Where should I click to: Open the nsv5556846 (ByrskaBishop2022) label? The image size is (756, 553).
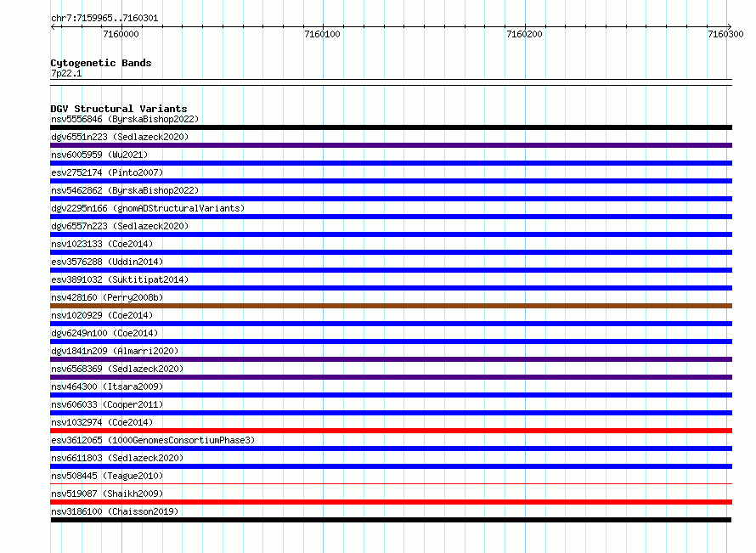tap(125, 119)
